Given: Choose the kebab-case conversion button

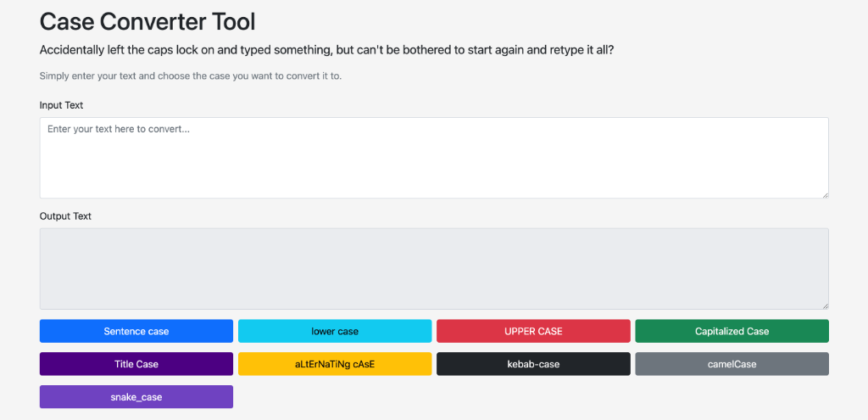Looking at the screenshot, I should tap(533, 364).
